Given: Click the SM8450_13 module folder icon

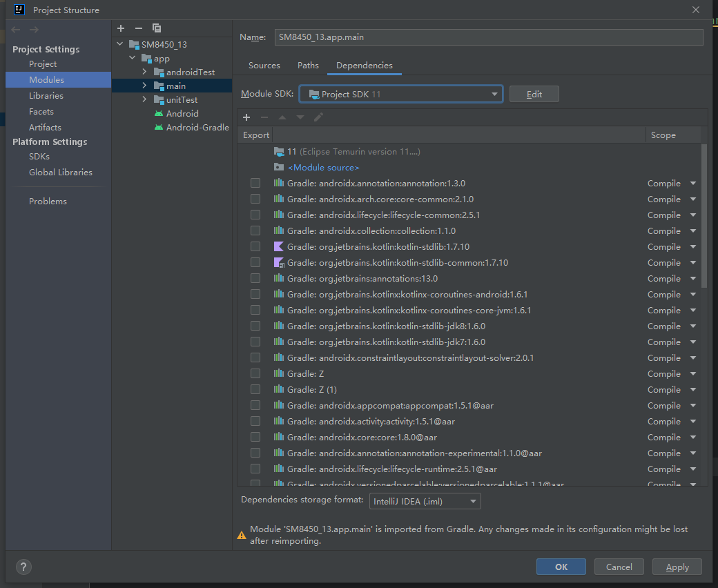Looking at the screenshot, I should coord(134,44).
